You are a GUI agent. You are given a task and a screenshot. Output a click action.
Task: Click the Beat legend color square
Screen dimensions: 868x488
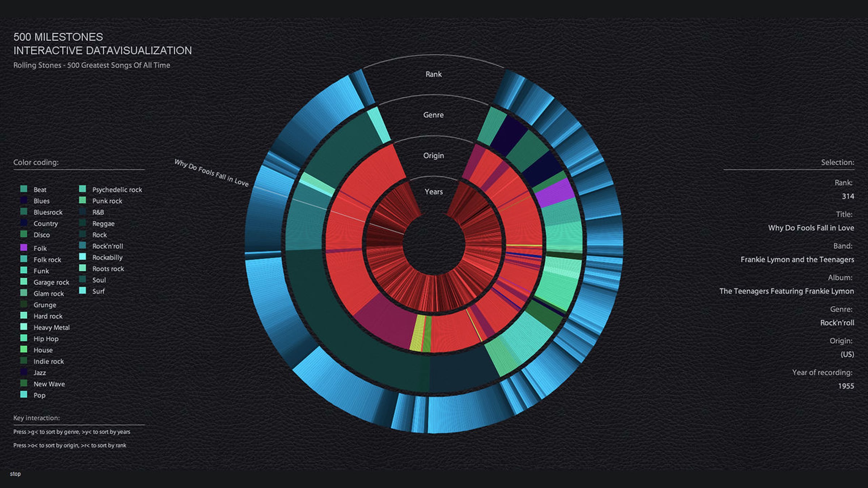[x=24, y=189]
